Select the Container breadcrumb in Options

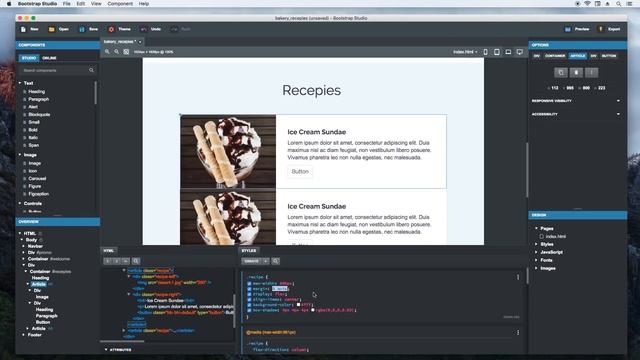point(555,56)
